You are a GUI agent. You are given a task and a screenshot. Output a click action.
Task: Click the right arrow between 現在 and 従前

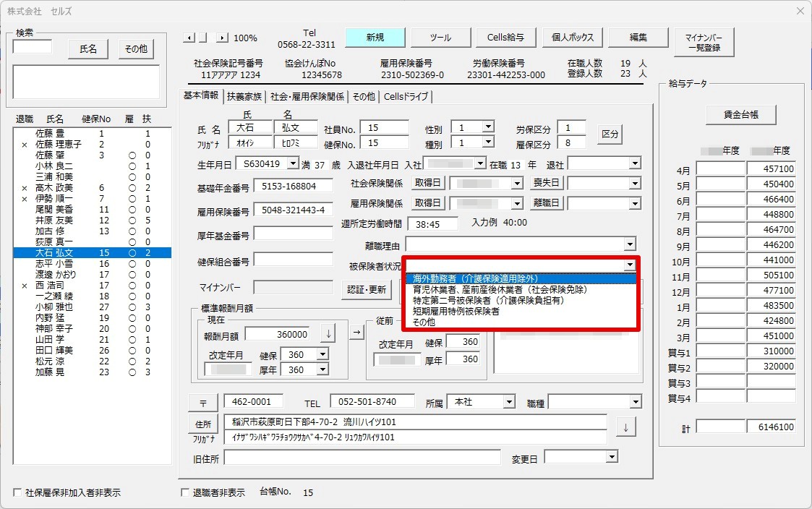coord(356,332)
